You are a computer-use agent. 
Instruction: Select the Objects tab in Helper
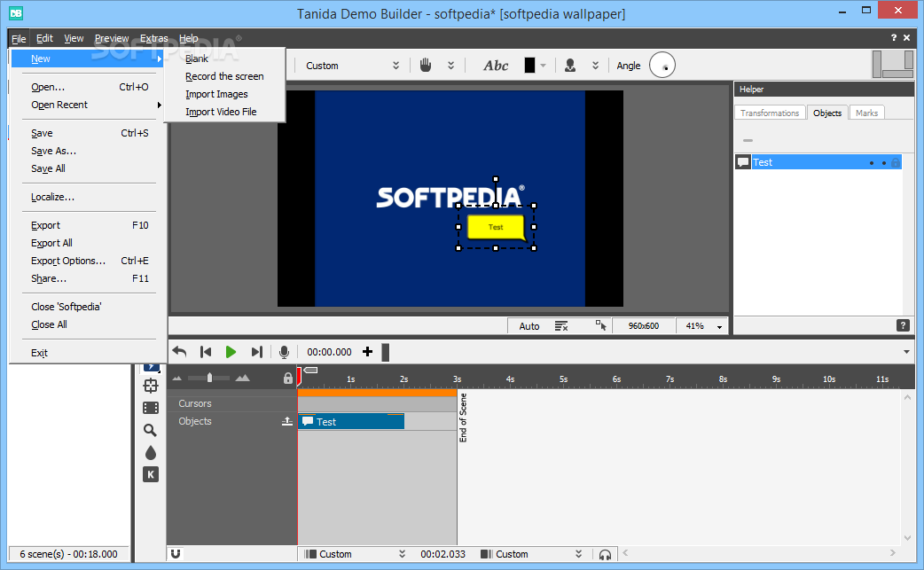click(826, 113)
